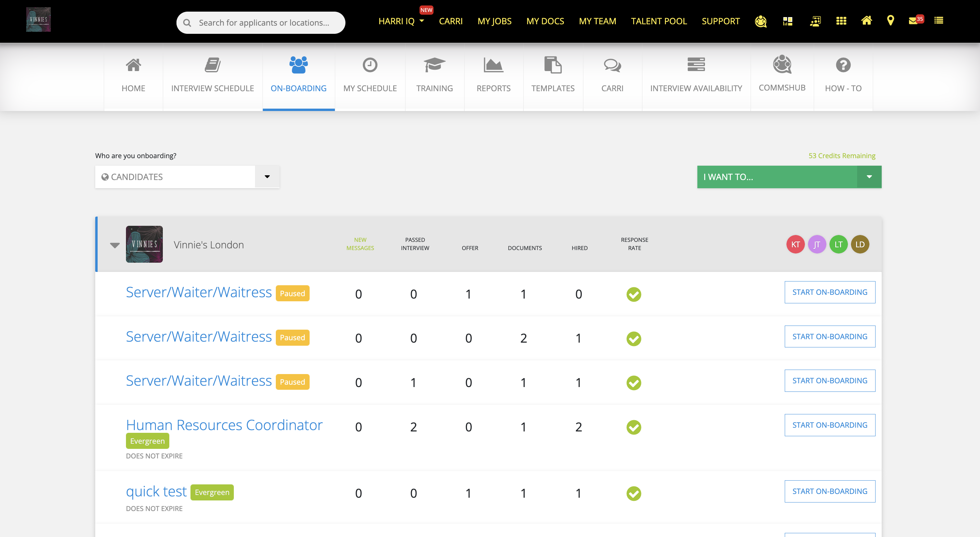Screen dimensions: 980x537
Task: Open the How-To question mark icon
Action: (843, 65)
